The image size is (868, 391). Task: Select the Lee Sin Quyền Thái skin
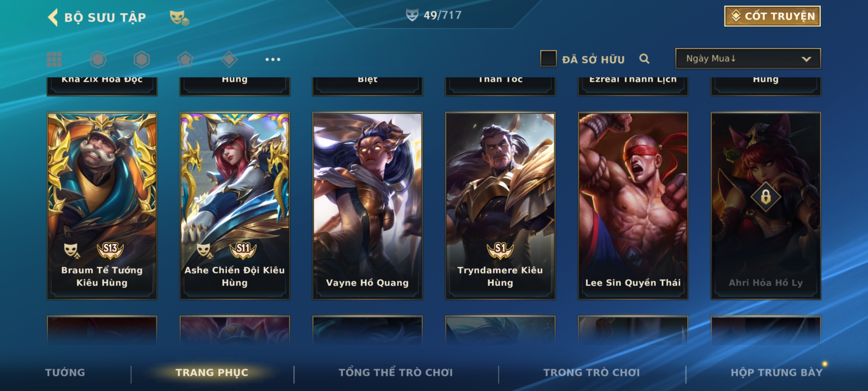coord(633,206)
